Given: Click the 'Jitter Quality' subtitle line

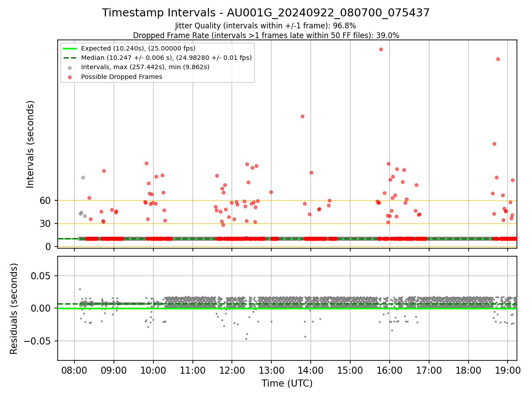Looking at the screenshot, I should click(266, 26).
